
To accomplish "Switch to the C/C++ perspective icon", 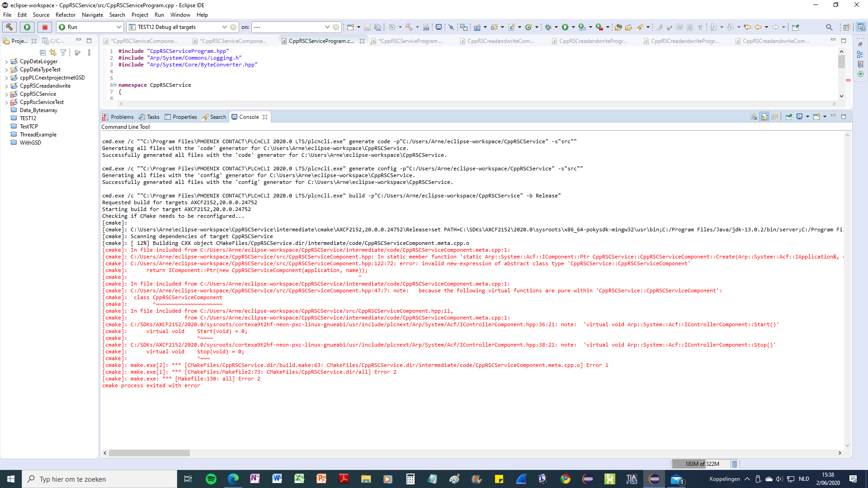I will [x=861, y=27].
